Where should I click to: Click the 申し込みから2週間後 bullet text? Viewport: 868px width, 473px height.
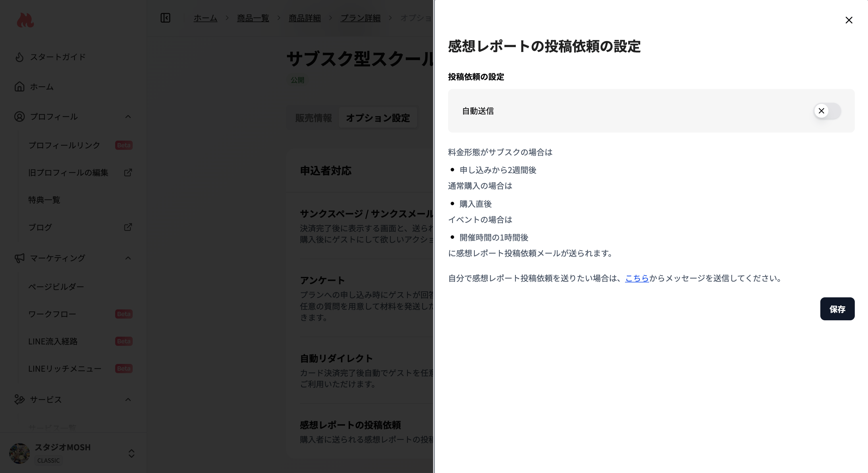pyautogui.click(x=498, y=170)
